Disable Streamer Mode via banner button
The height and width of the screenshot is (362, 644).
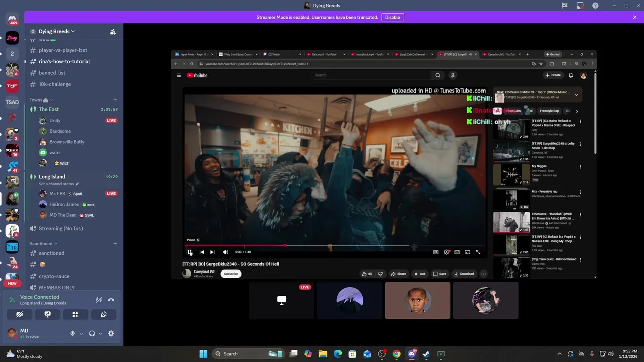(392, 17)
